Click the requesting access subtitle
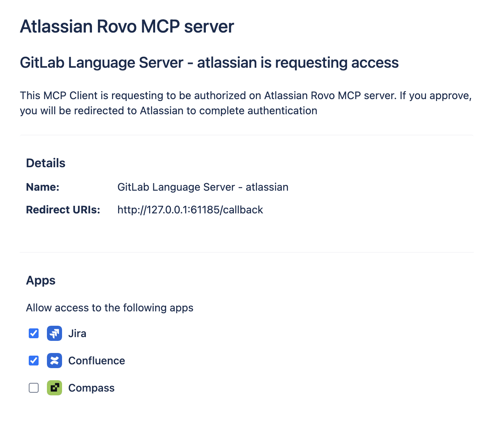This screenshot has width=504, height=426. 209,62
